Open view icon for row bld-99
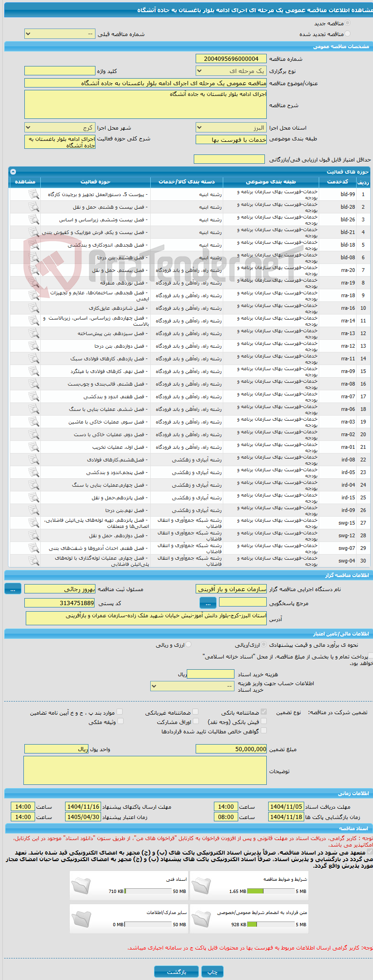Image resolution: width=373 pixels, height=980 pixels. (x=34, y=194)
